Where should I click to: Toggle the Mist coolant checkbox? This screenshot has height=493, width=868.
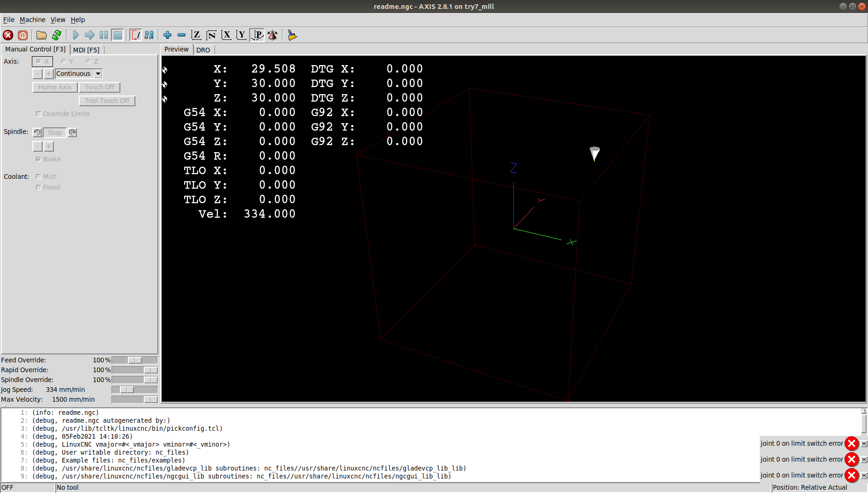[38, 177]
